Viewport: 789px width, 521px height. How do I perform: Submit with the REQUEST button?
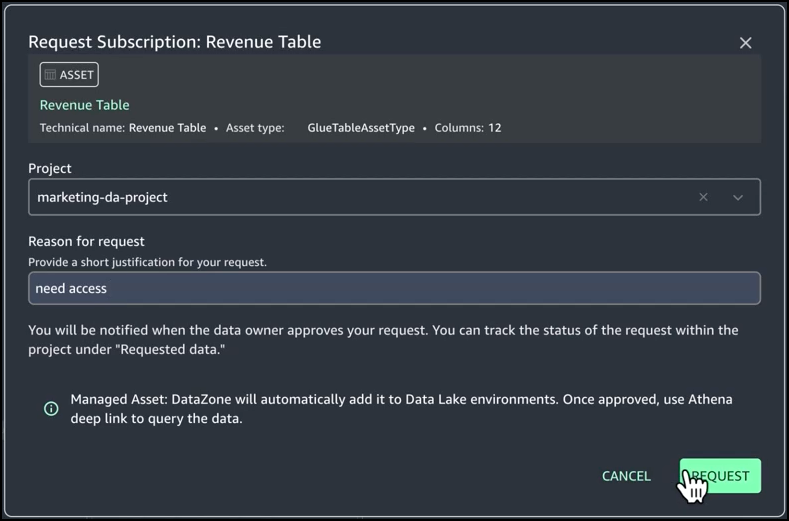720,476
